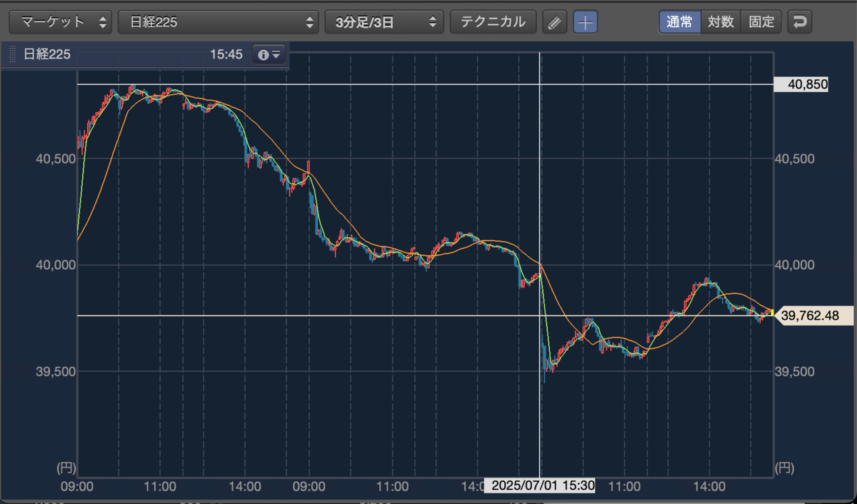This screenshot has height=504, width=857.
Task: Click the grip handle of 日経225 legend
Action: pyautogui.click(x=12, y=55)
